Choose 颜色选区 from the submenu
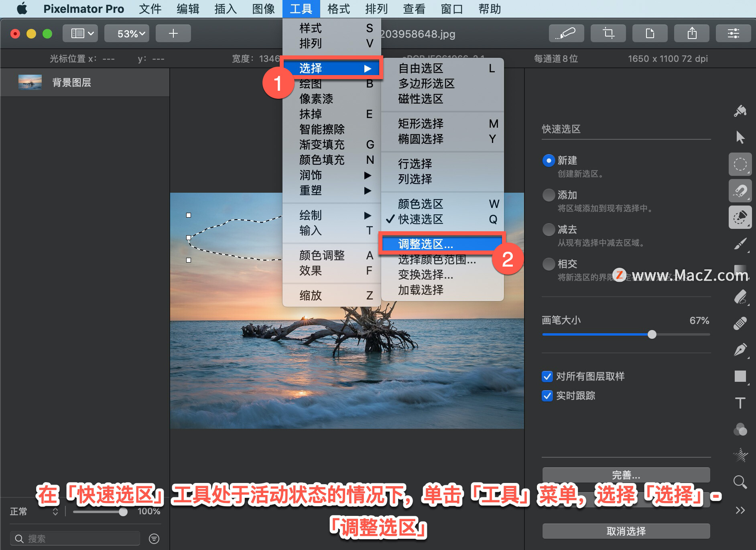Image resolution: width=756 pixels, height=550 pixels. pos(442,204)
